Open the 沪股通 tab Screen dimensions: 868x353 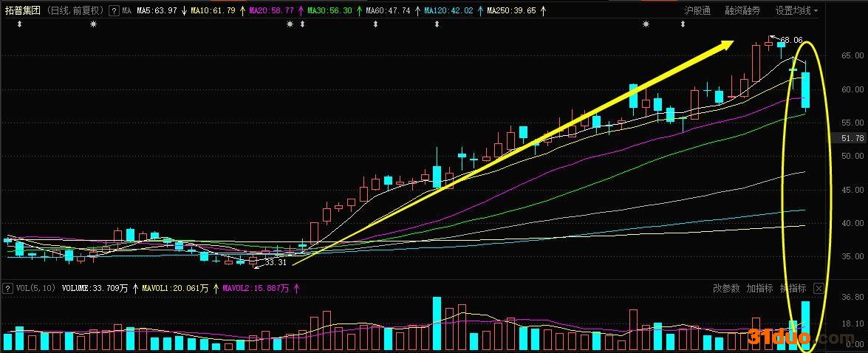tap(697, 11)
